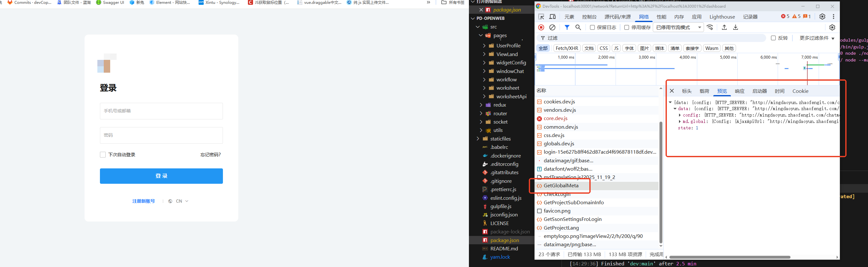
Task: Expand the UserProfile folder
Action: [x=484, y=45]
